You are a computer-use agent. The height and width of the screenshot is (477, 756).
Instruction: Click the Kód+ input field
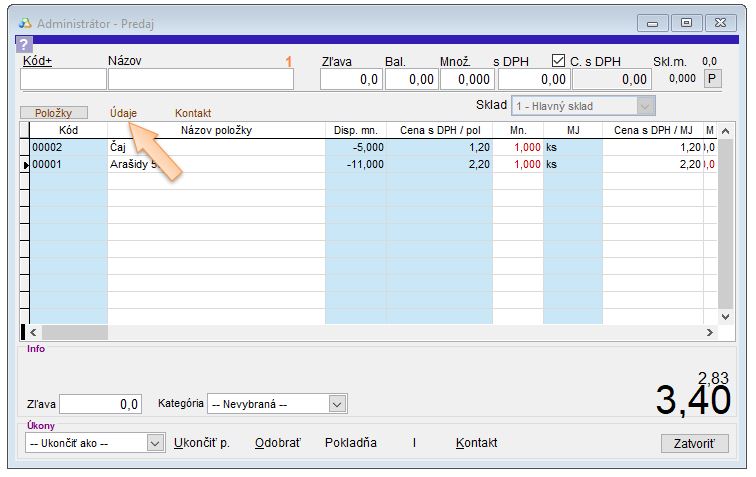(63, 79)
